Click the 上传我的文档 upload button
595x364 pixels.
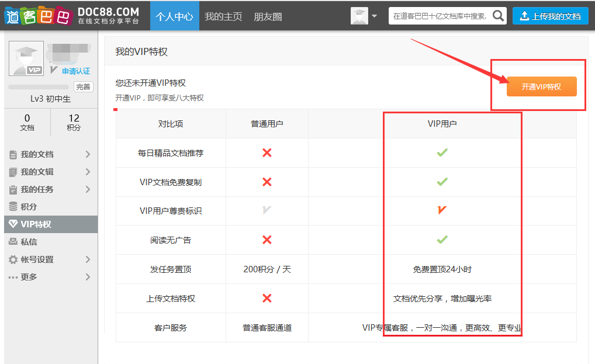pos(550,16)
